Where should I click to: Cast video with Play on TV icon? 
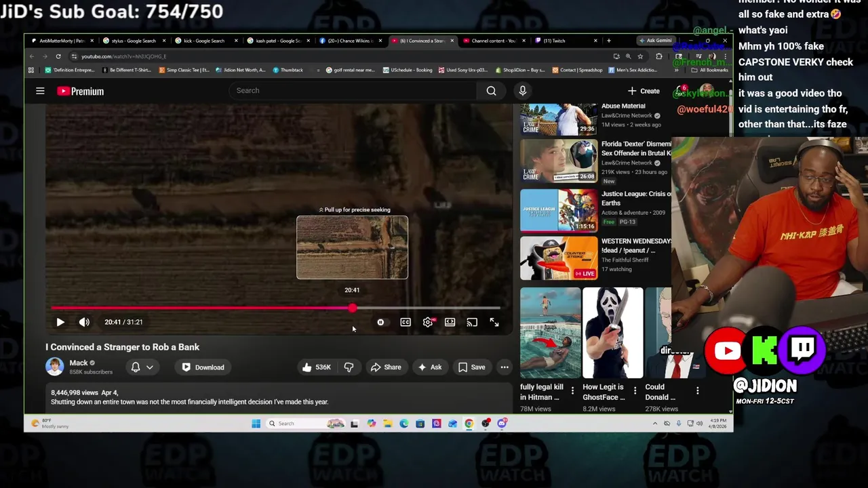tap(472, 323)
